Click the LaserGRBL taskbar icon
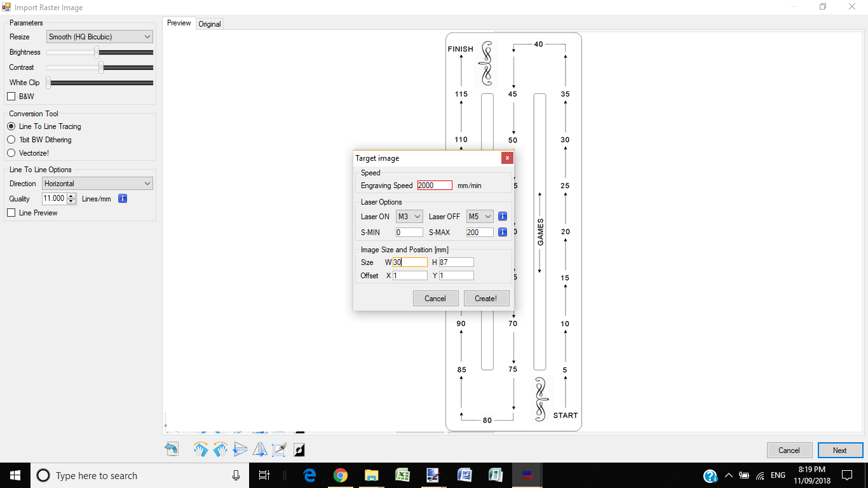Viewport: 868px width, 488px height. tap(526, 475)
